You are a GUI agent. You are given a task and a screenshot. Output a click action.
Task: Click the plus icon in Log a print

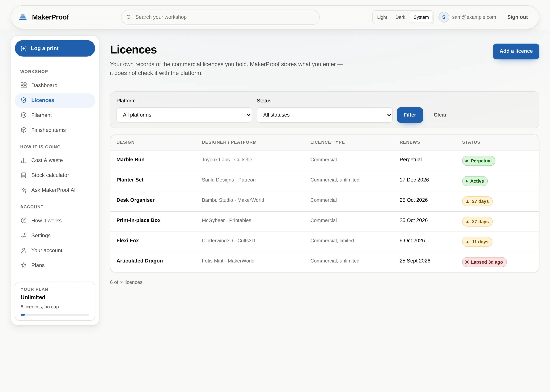click(x=24, y=49)
